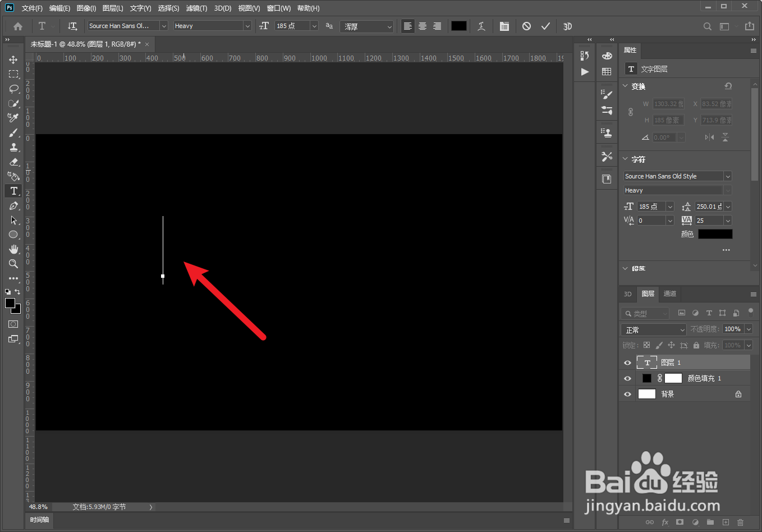Collapse the 字符 section

626,159
